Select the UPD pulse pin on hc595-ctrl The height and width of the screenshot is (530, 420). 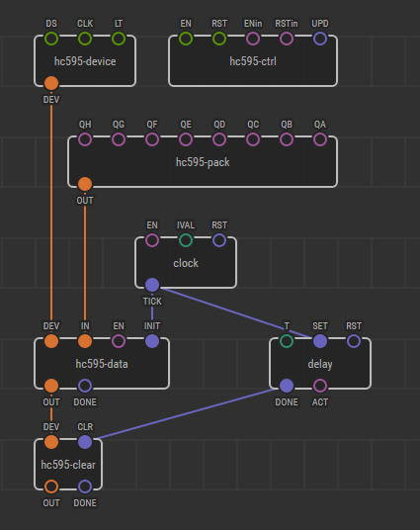click(x=320, y=39)
